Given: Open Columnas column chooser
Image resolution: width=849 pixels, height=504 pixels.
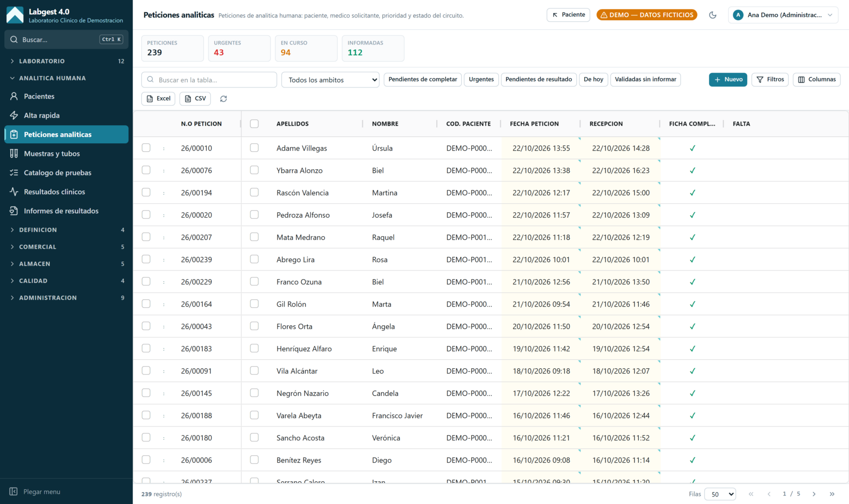Looking at the screenshot, I should (x=817, y=80).
